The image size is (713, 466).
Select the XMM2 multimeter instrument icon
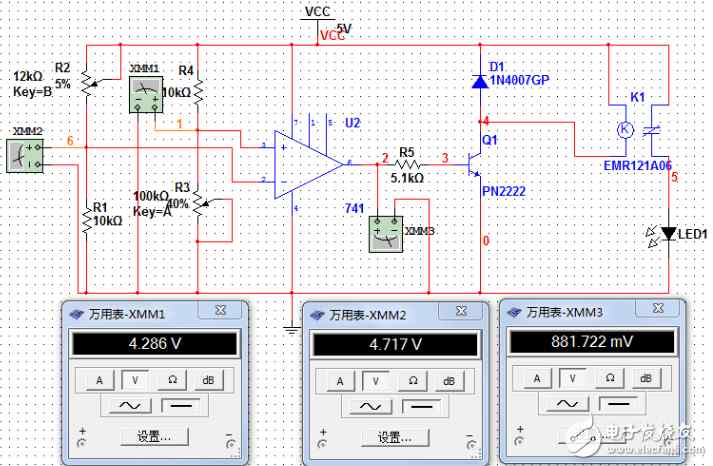point(25,156)
